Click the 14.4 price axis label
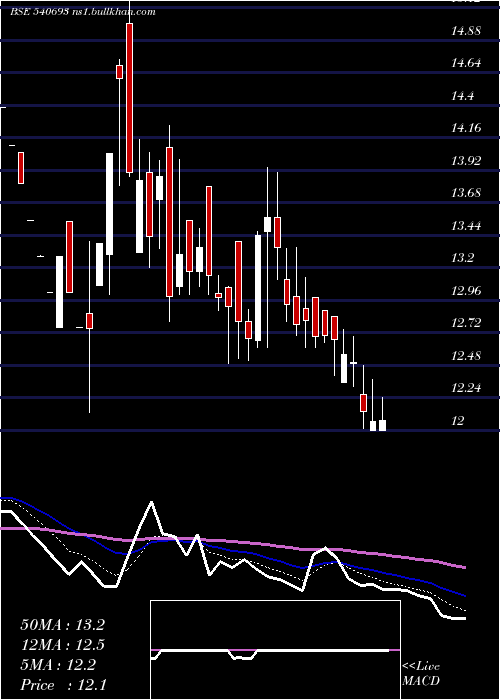Screen dimensions: 500x700 point(462,96)
